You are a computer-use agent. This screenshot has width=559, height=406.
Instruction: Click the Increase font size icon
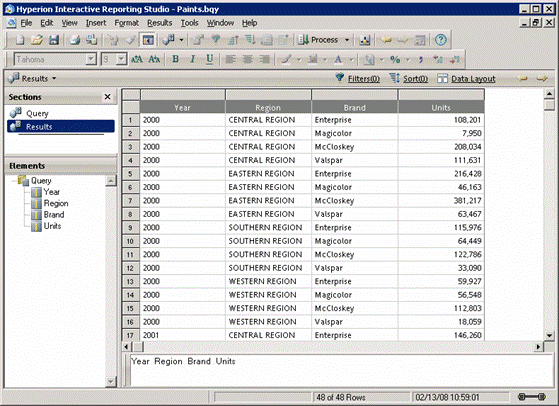pyautogui.click(x=137, y=59)
